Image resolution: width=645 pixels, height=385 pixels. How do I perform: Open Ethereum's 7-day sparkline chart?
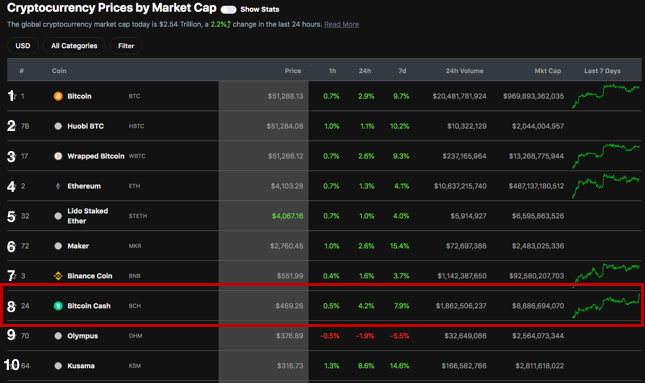click(606, 186)
